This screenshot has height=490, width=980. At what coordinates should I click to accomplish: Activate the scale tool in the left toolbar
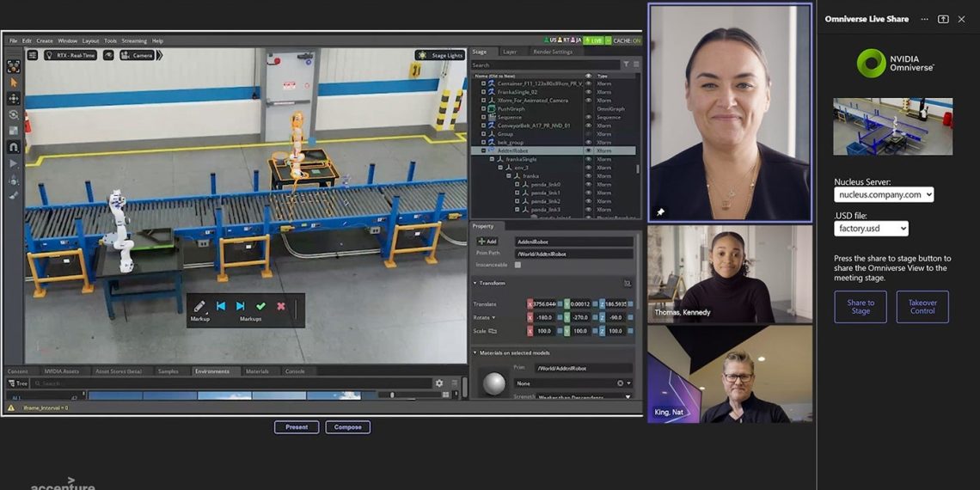tap(14, 131)
